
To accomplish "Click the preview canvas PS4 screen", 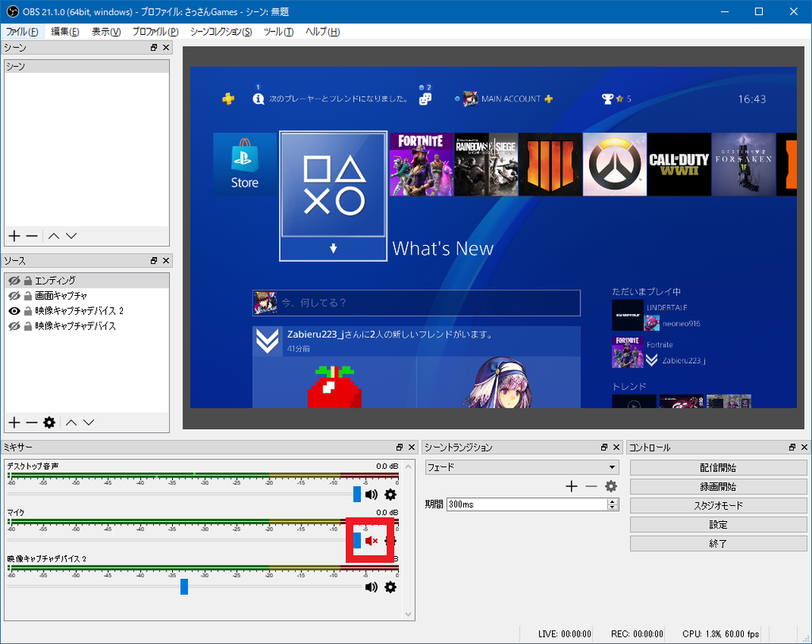I will (493, 237).
